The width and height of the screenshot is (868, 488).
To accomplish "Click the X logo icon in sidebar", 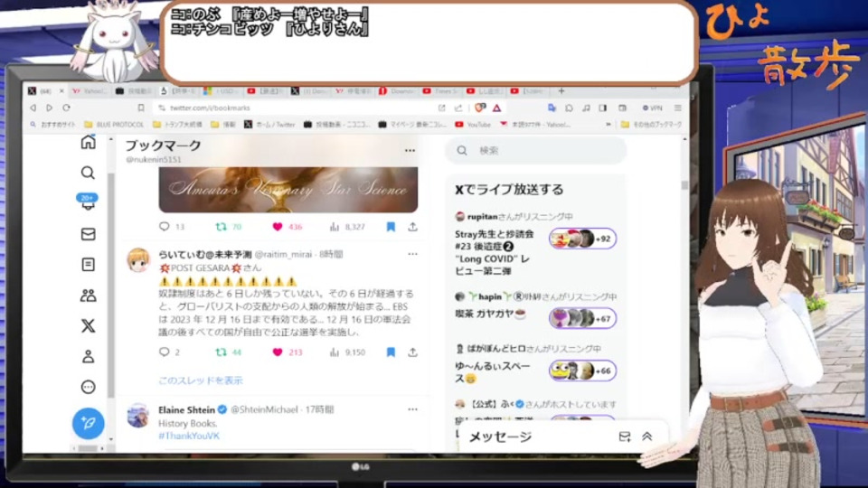I will click(88, 326).
